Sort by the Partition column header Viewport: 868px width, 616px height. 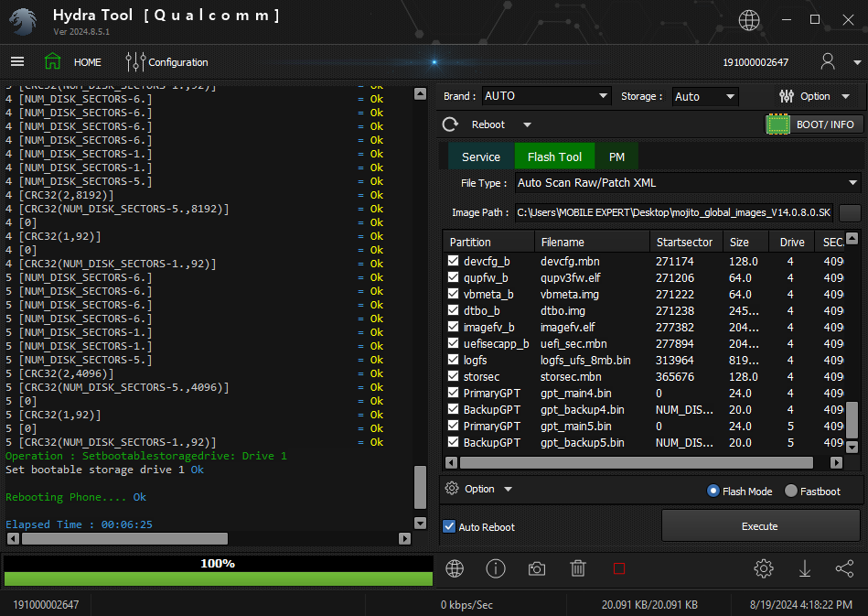click(x=488, y=242)
